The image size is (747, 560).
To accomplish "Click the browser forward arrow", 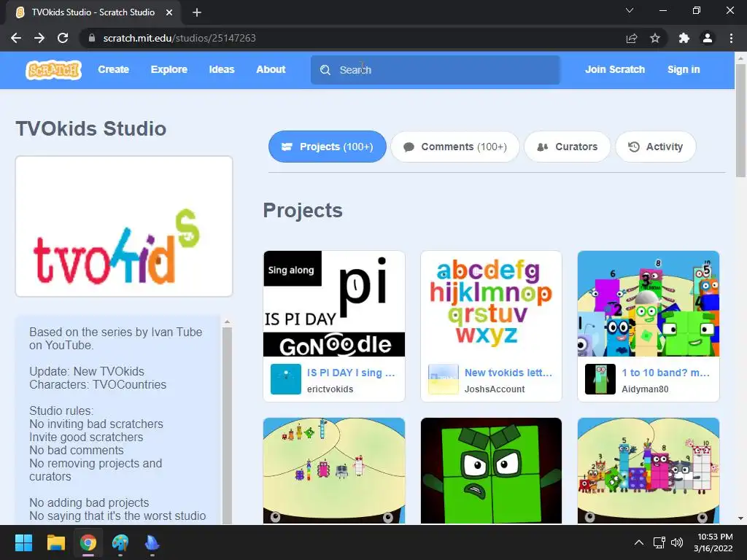I will [39, 38].
